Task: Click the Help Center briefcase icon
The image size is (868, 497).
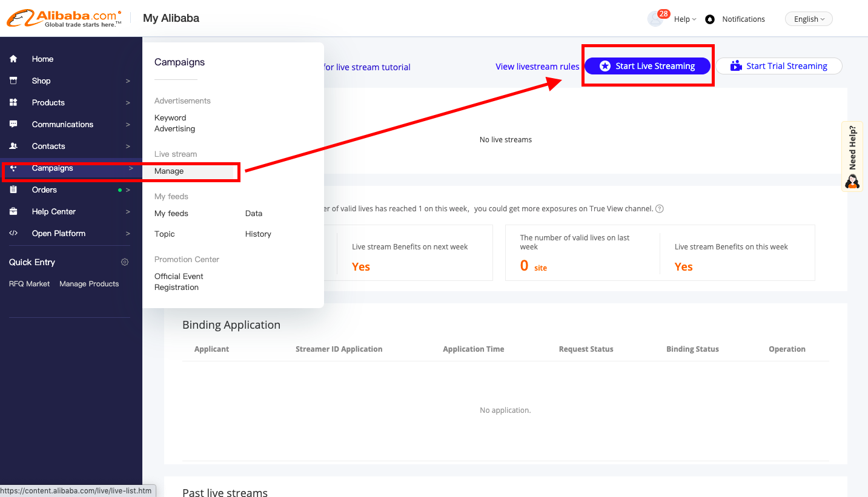Action: [13, 211]
